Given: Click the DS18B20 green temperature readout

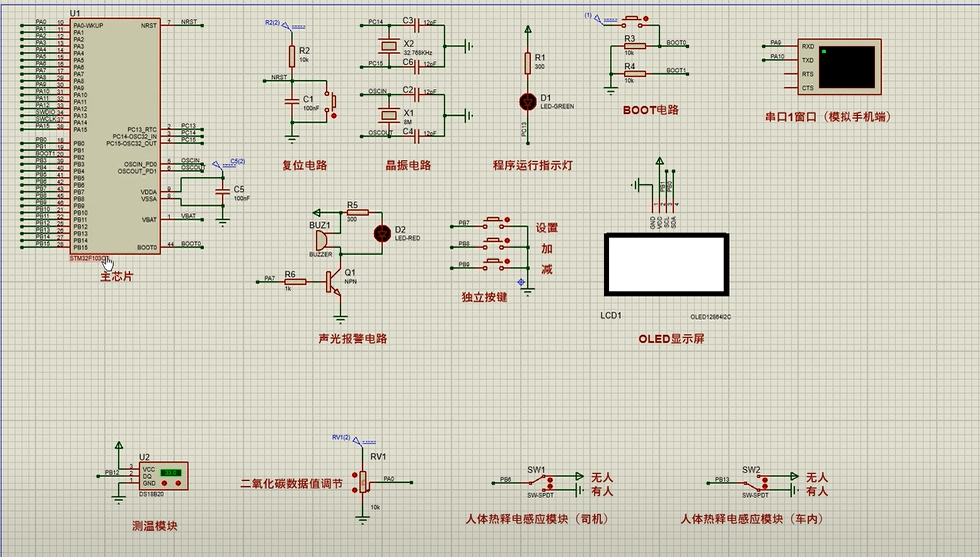Looking at the screenshot, I should 170,472.
